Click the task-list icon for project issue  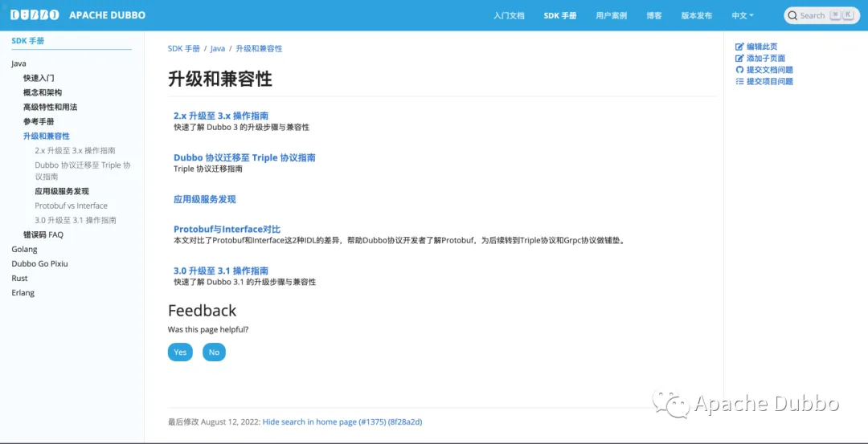point(739,81)
